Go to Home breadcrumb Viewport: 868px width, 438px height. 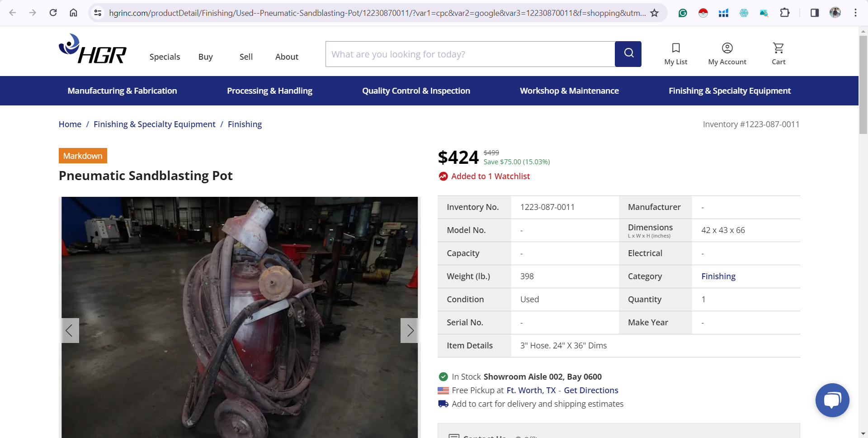click(x=70, y=124)
